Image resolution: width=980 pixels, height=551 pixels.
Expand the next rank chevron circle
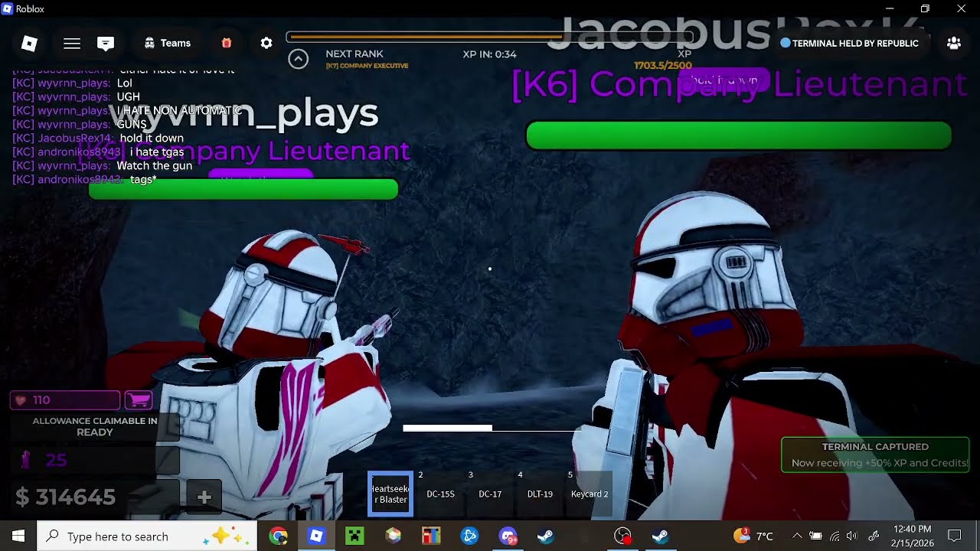(298, 59)
